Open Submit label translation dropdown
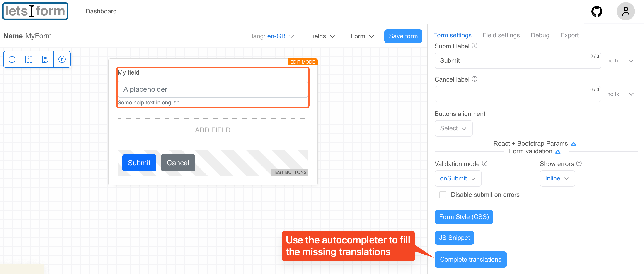 coord(620,61)
